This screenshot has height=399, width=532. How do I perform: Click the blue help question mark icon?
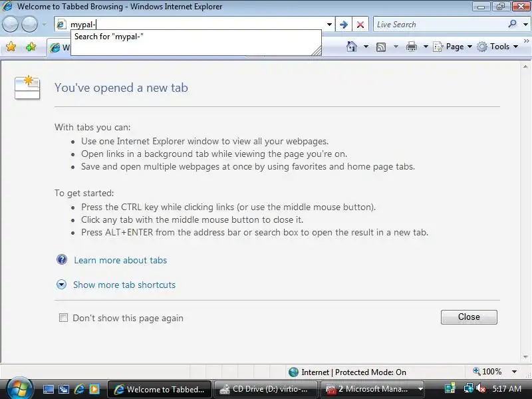pyautogui.click(x=62, y=259)
